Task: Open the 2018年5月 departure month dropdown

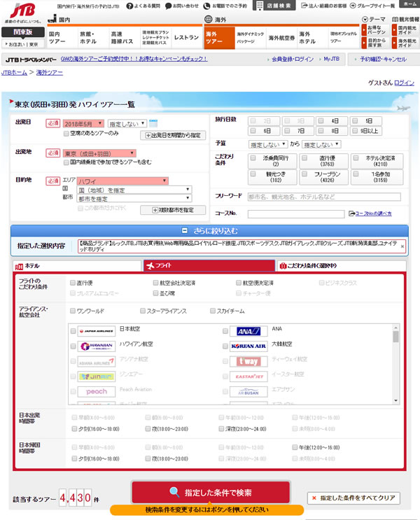Action: click(85, 123)
